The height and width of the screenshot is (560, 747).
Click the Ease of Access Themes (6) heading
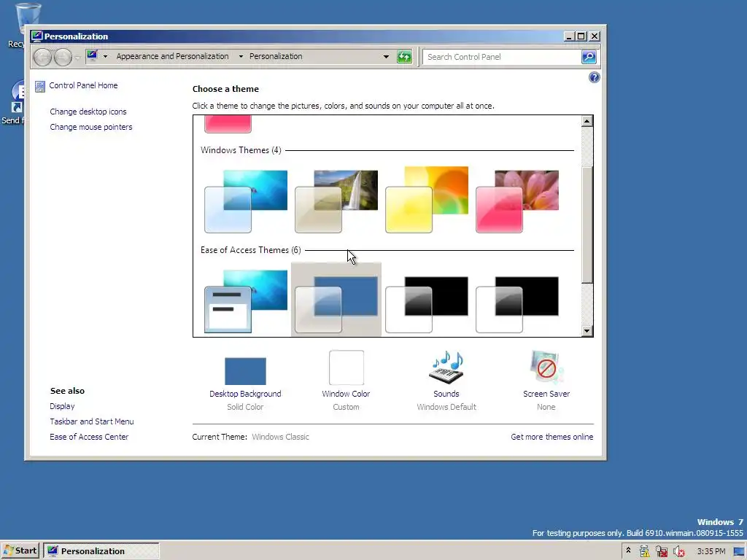coord(251,250)
